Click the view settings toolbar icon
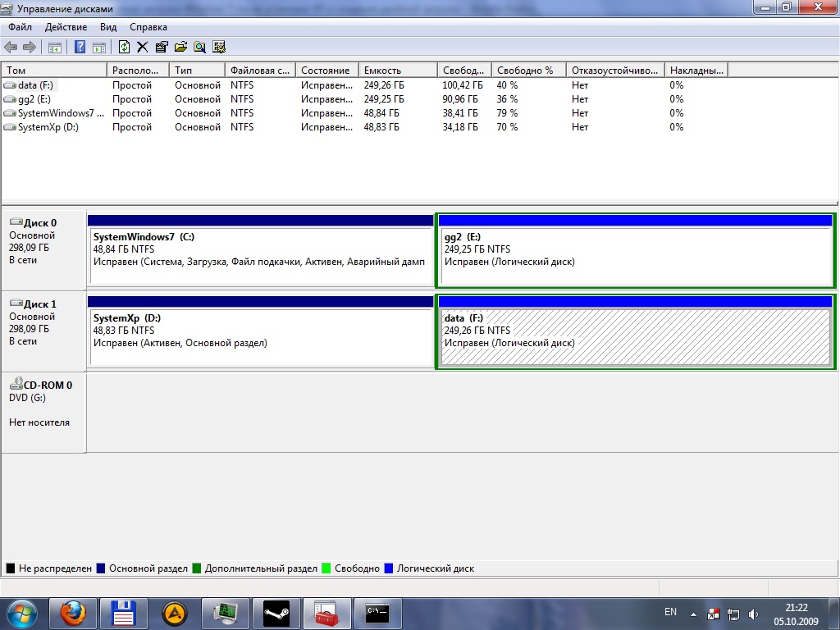 click(218, 47)
